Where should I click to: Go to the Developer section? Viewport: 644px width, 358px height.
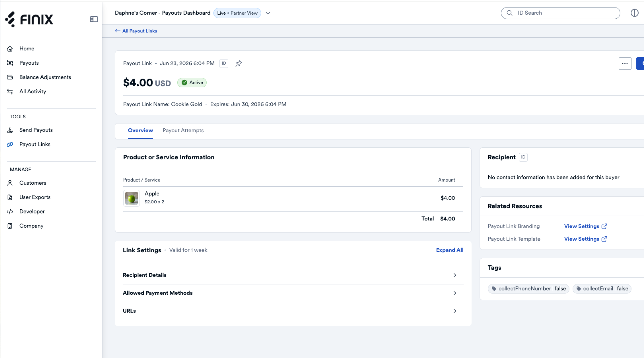click(32, 211)
